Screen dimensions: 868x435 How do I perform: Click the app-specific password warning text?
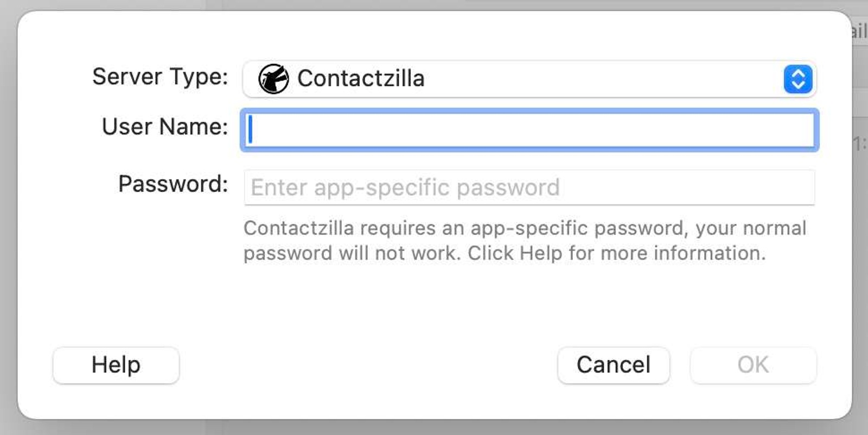click(525, 240)
